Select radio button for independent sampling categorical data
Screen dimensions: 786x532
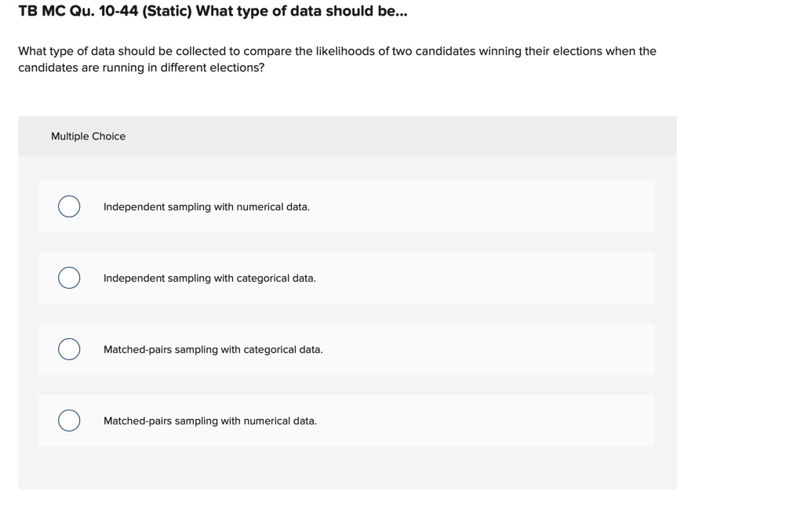[69, 278]
